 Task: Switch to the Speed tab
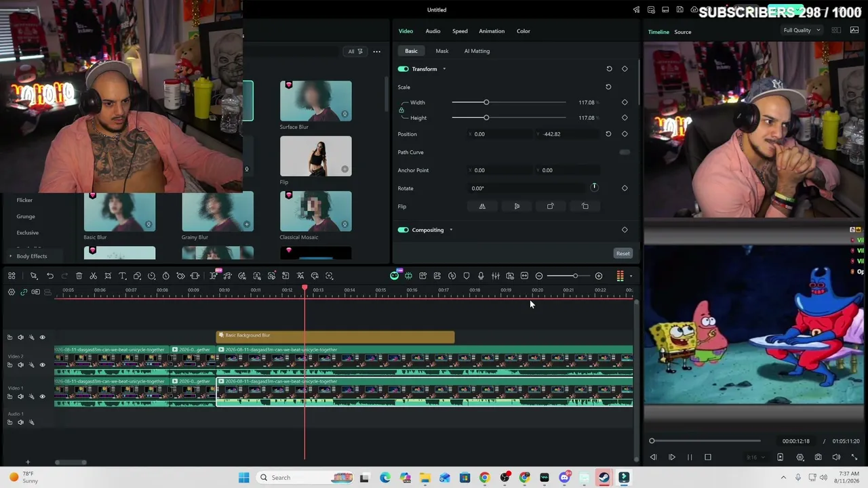pos(460,31)
